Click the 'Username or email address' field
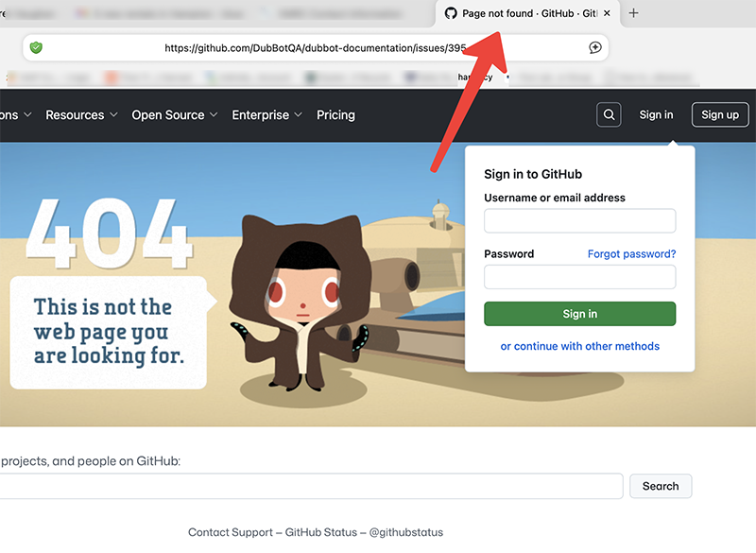This screenshot has height=553, width=756. pos(579,220)
